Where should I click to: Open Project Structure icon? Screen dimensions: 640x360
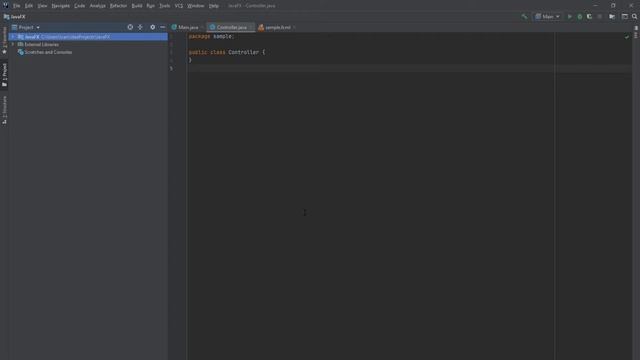point(612,17)
